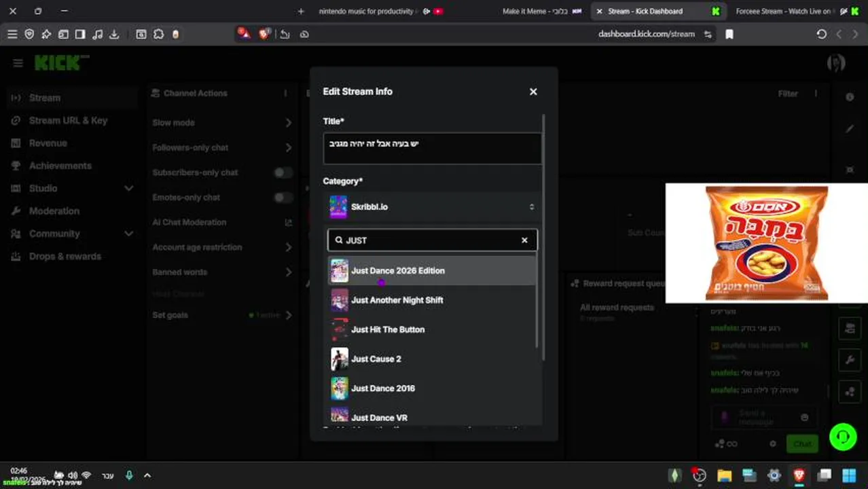Image resolution: width=868 pixels, height=489 pixels.
Task: Close the Edit Stream Info dialog
Action: pos(533,92)
